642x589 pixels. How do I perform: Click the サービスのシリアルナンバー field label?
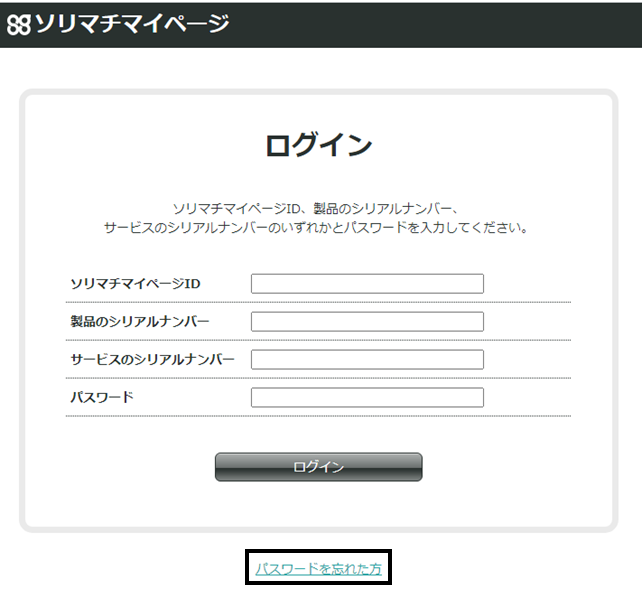tap(152, 359)
